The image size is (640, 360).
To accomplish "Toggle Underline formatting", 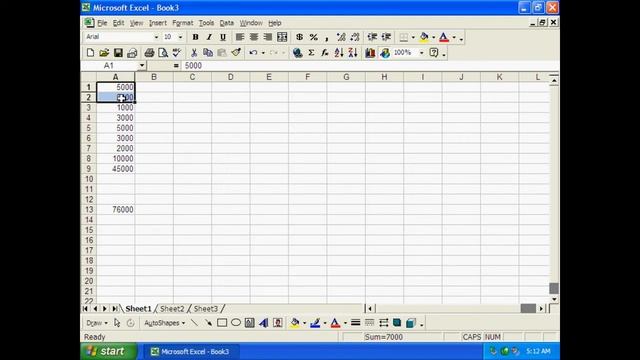I will point(223,37).
